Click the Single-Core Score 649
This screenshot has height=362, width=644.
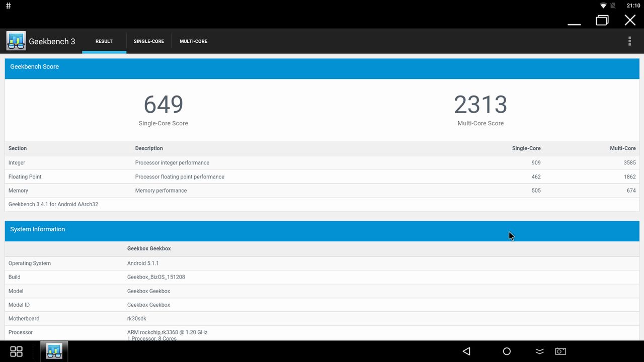tap(163, 105)
